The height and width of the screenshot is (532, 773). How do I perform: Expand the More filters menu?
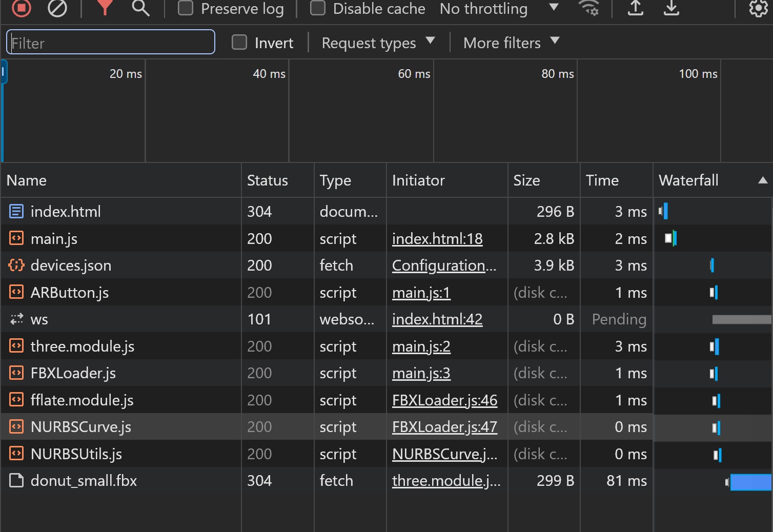point(511,43)
